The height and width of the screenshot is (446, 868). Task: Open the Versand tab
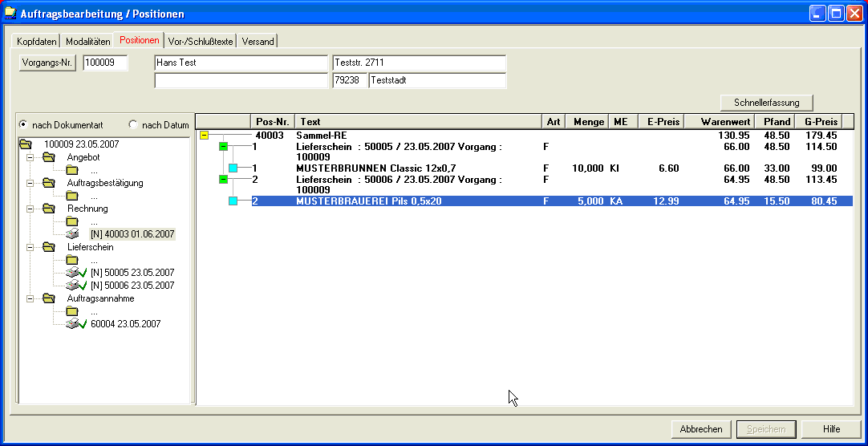258,41
